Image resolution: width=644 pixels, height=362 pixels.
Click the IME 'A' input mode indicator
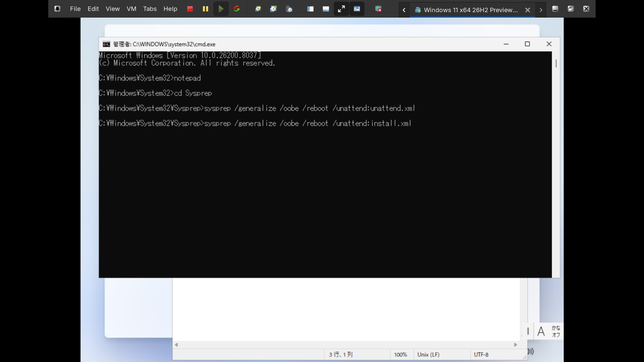click(x=541, y=331)
